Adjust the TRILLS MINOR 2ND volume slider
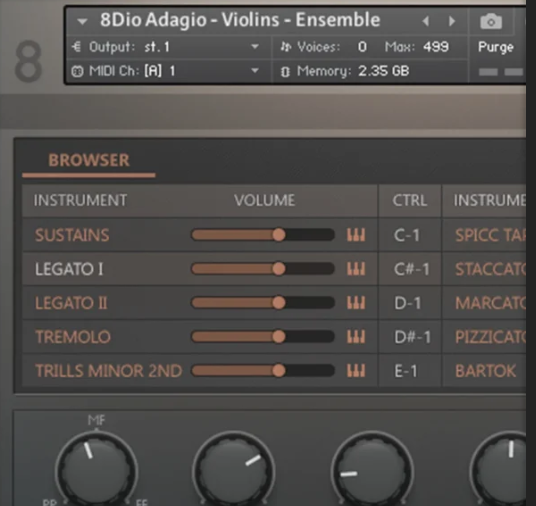536x506 pixels. click(263, 371)
